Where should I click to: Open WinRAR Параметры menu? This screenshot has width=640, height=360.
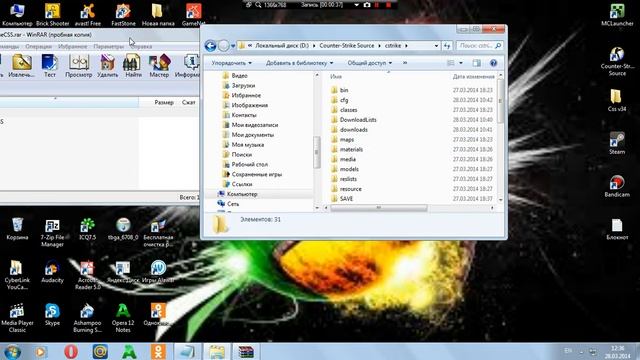(x=108, y=47)
